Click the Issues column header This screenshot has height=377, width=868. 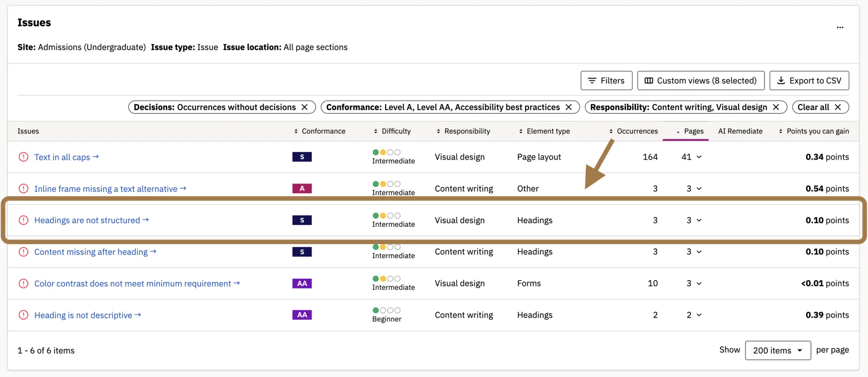28,131
